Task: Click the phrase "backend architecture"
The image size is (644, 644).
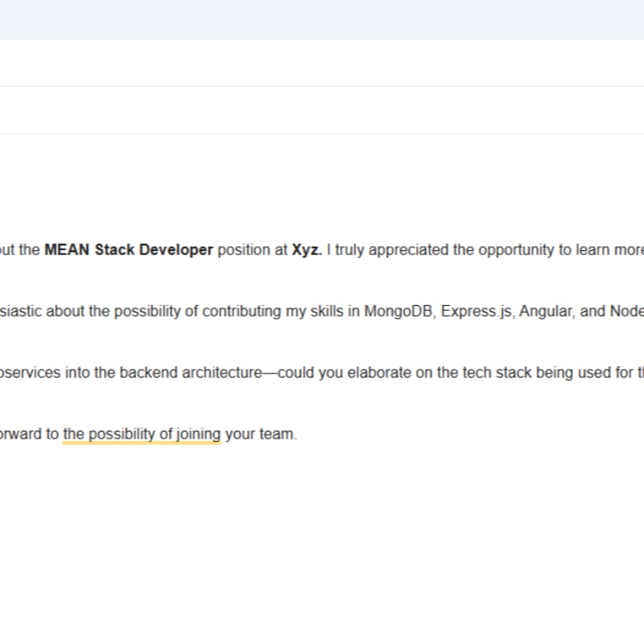Action: tap(191, 373)
